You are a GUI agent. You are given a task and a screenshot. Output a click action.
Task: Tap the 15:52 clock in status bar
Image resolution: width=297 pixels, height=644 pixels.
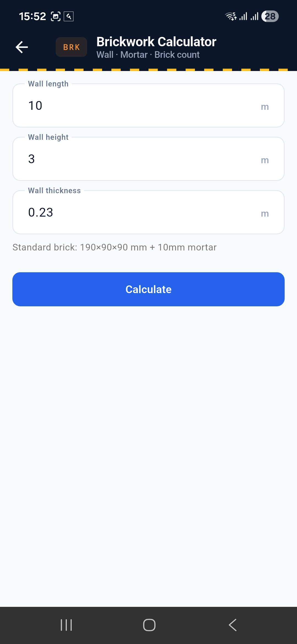32,17
